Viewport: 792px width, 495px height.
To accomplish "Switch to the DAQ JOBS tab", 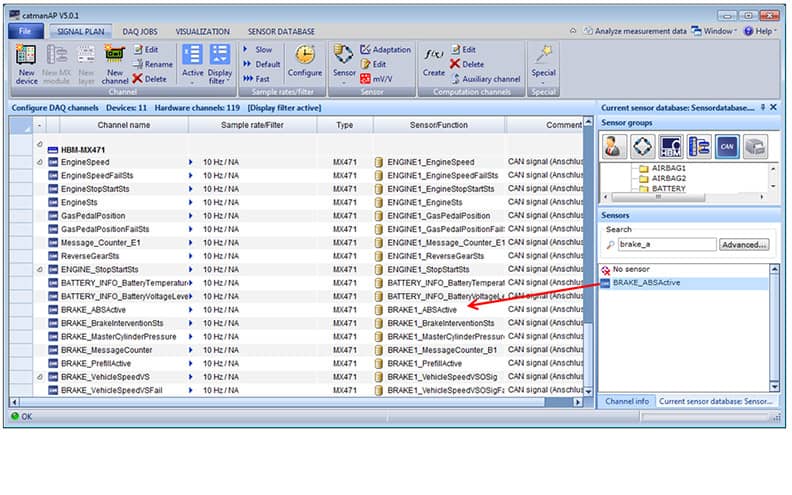I will 140,31.
